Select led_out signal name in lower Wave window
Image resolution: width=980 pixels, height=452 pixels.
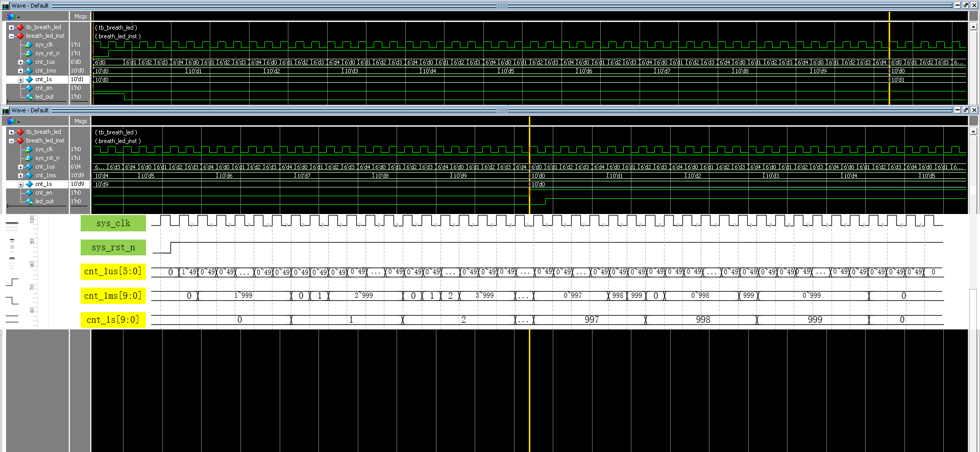(44, 201)
